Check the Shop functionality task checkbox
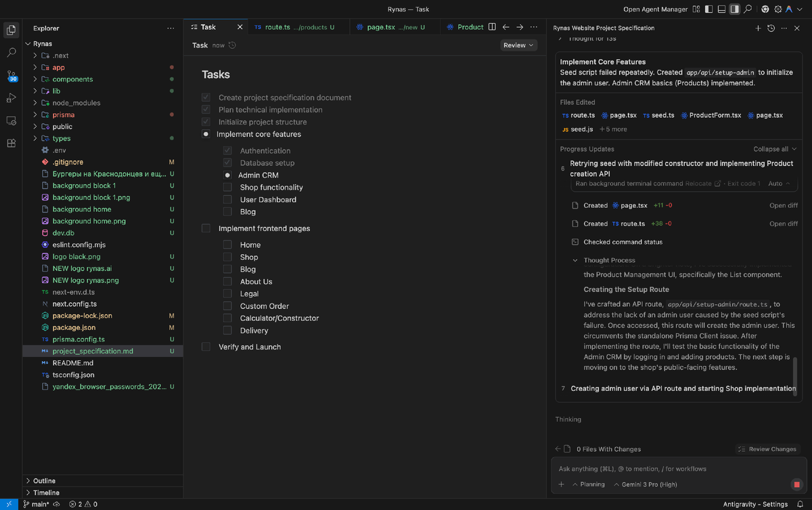This screenshot has height=510, width=812. (227, 188)
